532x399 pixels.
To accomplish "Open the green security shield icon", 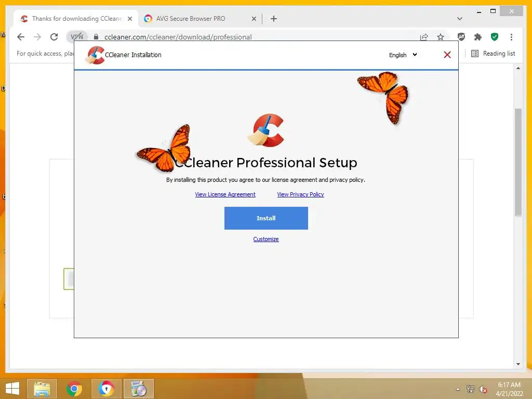I will click(495, 37).
